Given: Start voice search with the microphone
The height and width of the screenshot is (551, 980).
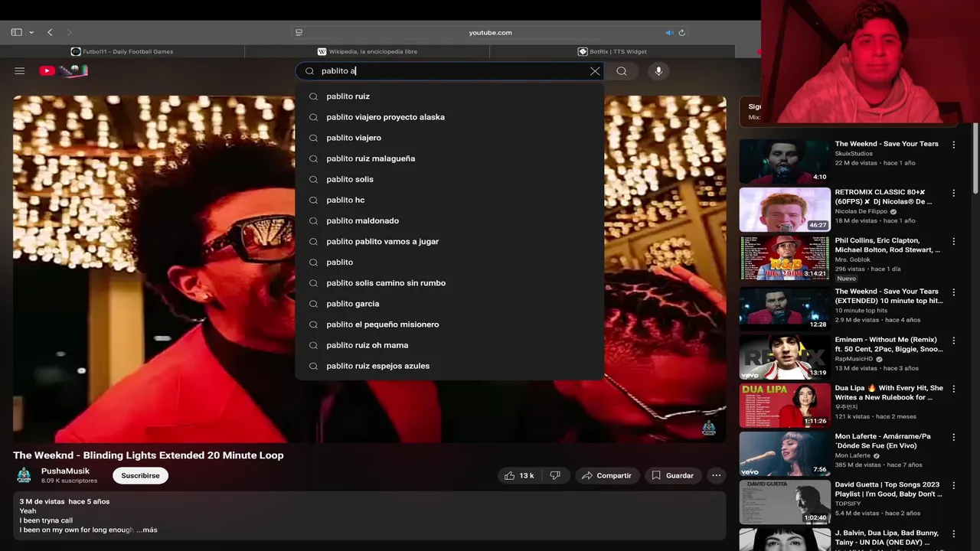Looking at the screenshot, I should pyautogui.click(x=658, y=71).
